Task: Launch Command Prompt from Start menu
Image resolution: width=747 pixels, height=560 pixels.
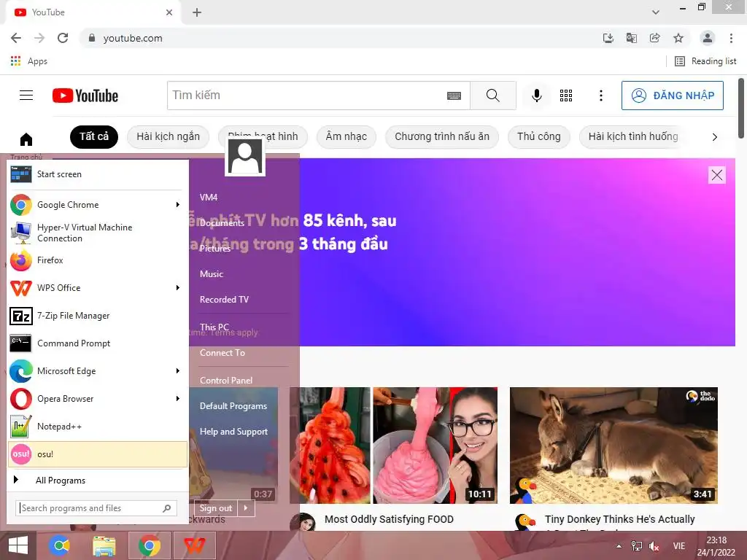Action: click(98, 343)
